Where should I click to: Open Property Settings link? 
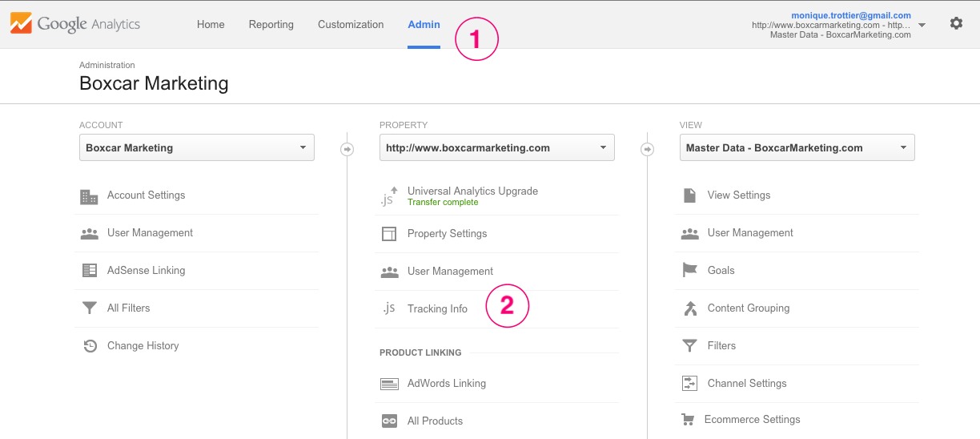tap(447, 234)
